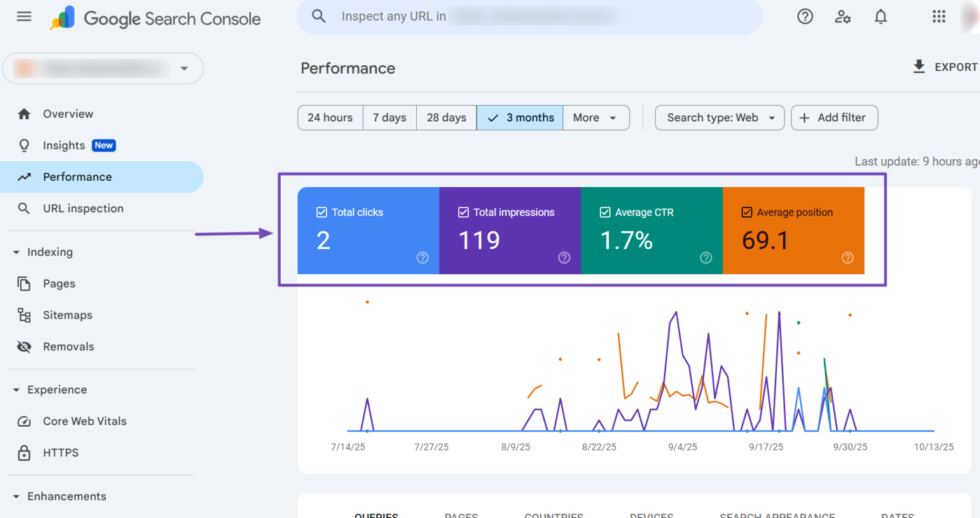The width and height of the screenshot is (980, 518).
Task: Go to Overview in the sidebar
Action: click(x=68, y=114)
